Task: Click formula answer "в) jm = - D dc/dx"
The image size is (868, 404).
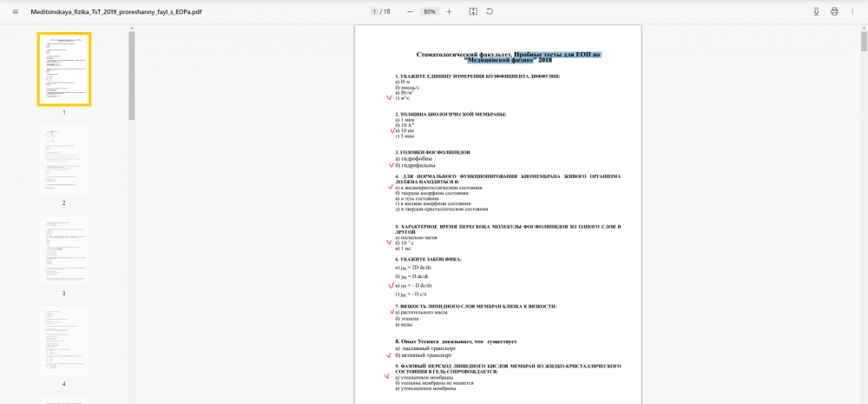Action: coord(414,285)
